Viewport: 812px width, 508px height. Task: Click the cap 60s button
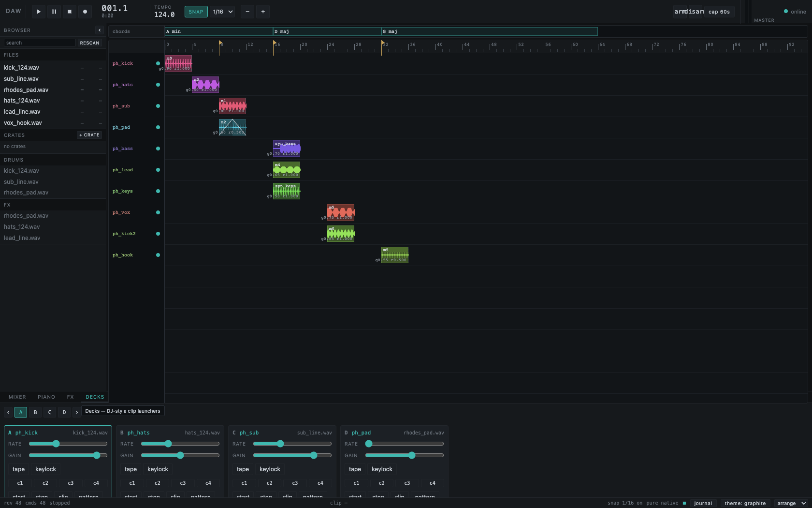coord(719,12)
